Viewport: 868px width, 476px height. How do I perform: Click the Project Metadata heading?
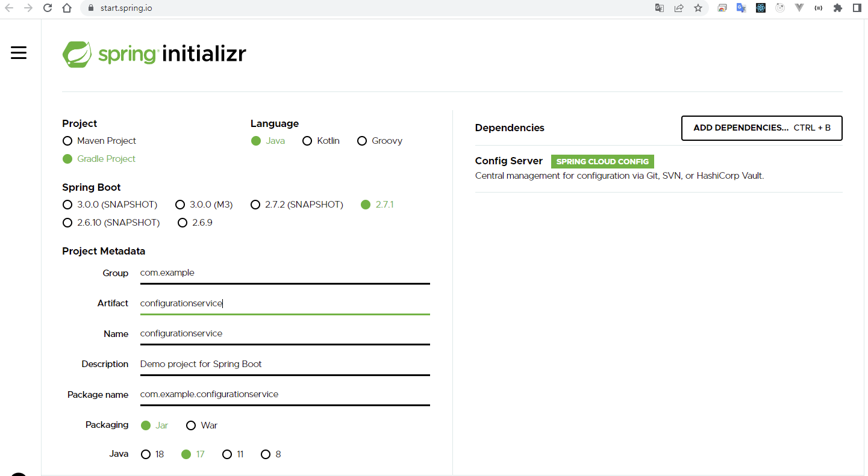(x=104, y=251)
